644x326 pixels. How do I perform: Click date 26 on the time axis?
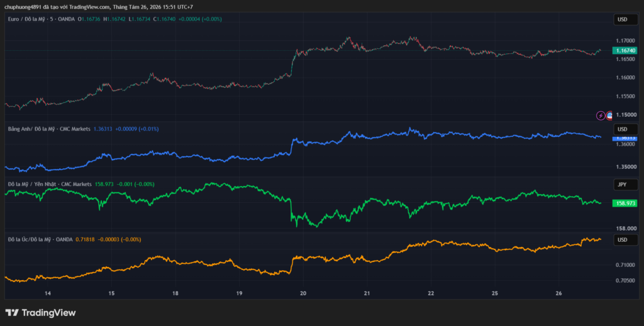click(x=558, y=293)
